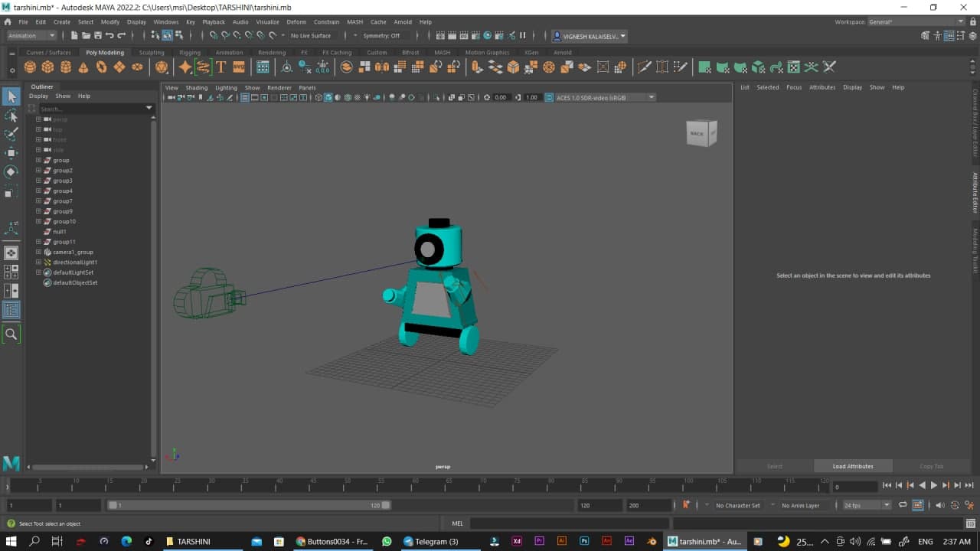Click the time range slider bar

point(249,505)
